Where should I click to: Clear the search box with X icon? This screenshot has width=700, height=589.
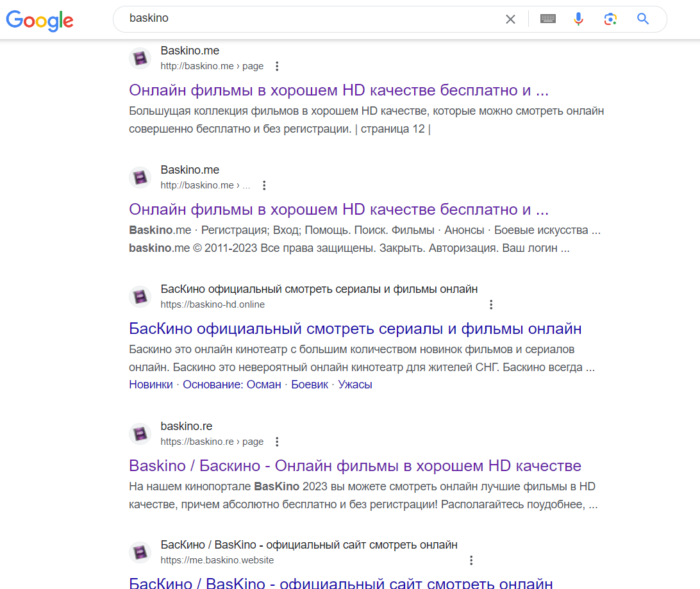tap(510, 19)
